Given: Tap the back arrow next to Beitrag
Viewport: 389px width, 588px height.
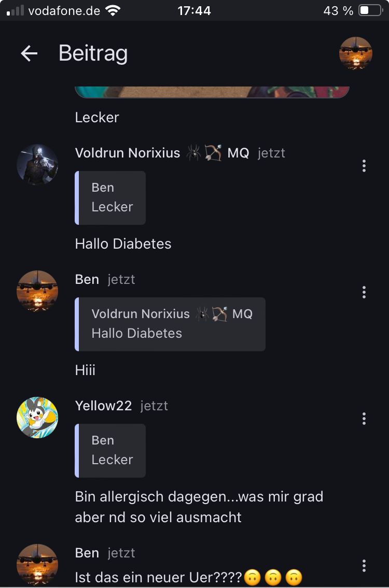Looking at the screenshot, I should (29, 54).
